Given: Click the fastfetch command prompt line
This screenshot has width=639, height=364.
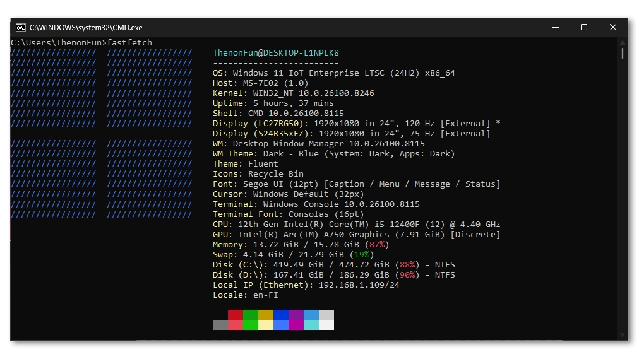Looking at the screenshot, I should tap(81, 42).
